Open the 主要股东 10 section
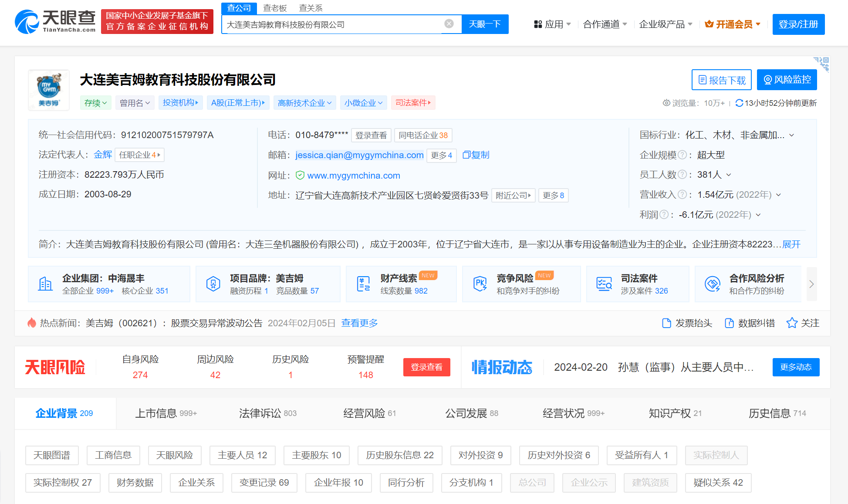Screen dimensions: 848x504 (x=317, y=455)
